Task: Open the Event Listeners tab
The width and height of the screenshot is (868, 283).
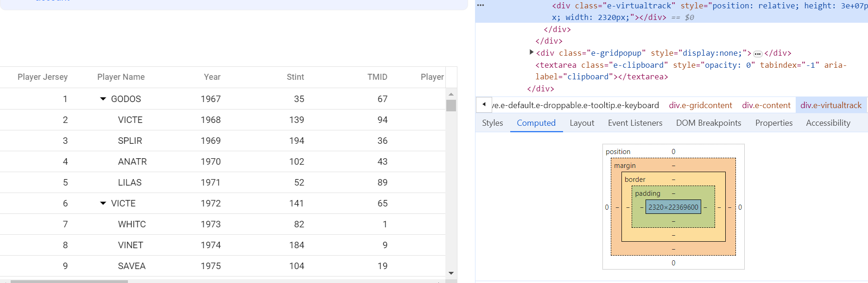Action: tap(635, 123)
